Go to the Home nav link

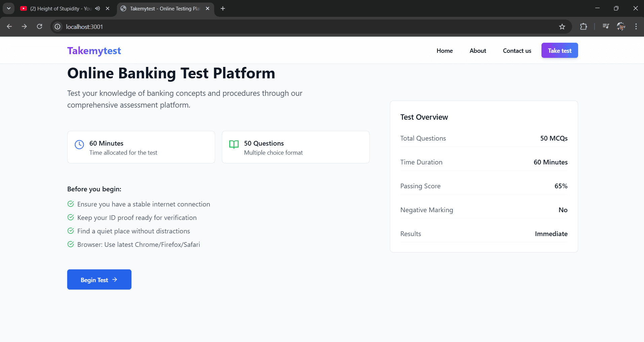point(445,51)
